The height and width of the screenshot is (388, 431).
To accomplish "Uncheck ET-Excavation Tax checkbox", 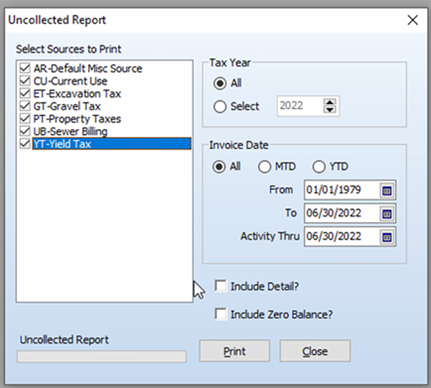I will [25, 93].
